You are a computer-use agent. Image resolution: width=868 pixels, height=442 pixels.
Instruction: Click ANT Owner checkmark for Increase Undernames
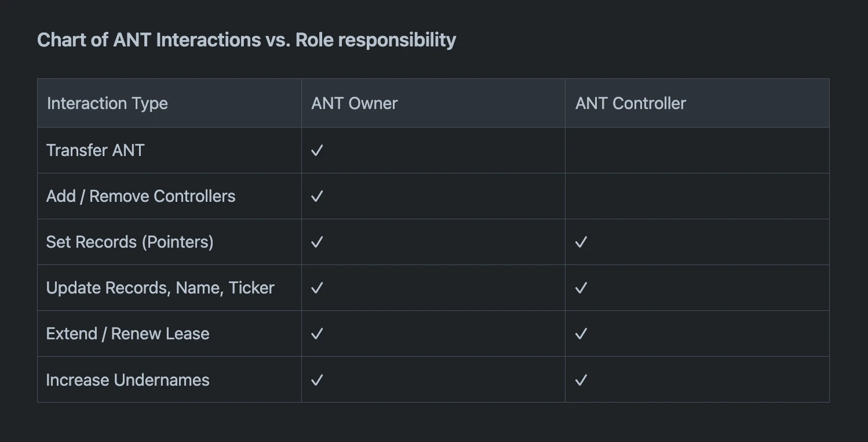[317, 381]
